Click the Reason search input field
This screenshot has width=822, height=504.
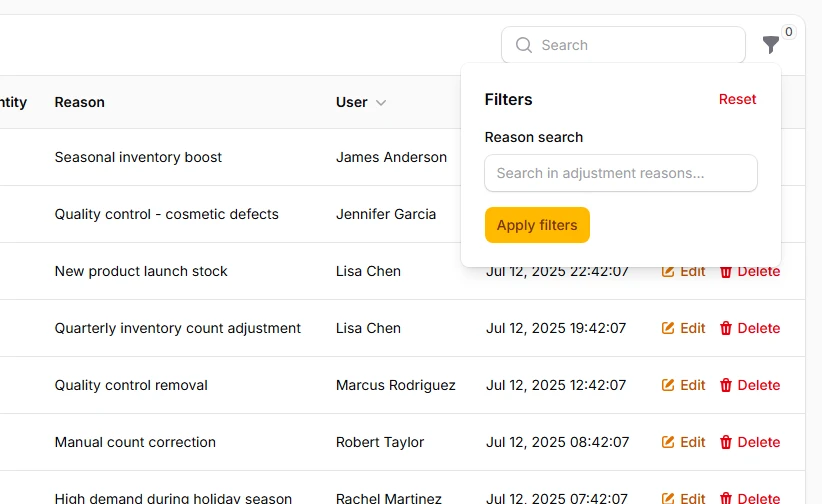tap(621, 173)
